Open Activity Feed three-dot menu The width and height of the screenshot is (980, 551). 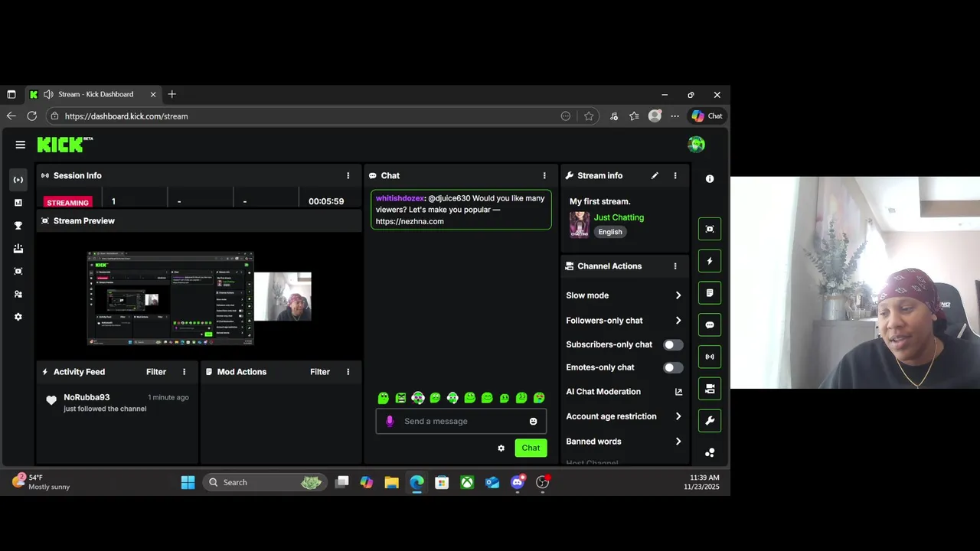tap(185, 372)
